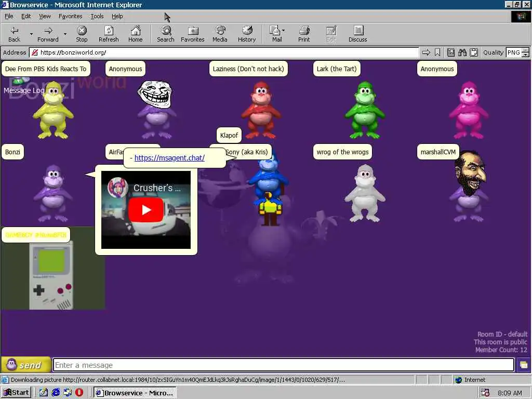
Task: Click the bearded marshallCVM character
Action: [x=470, y=186]
